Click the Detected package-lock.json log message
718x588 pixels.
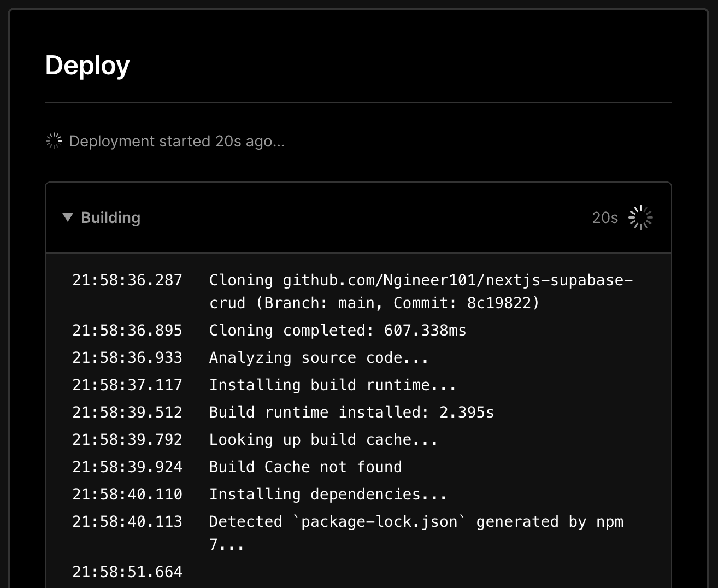416,521
